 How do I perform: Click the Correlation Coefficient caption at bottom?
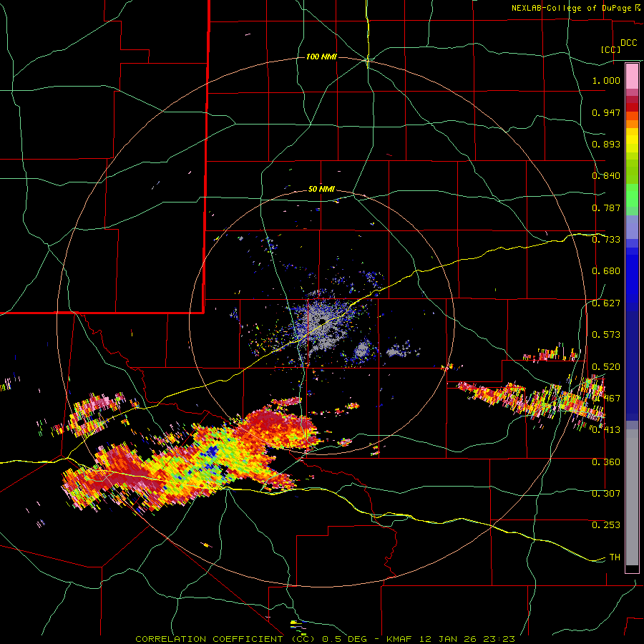[x=325, y=639]
